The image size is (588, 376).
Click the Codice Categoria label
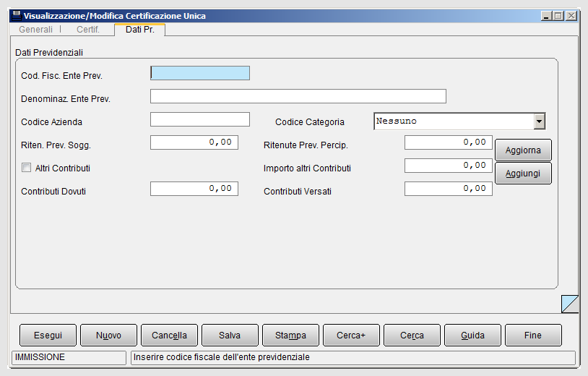coord(310,122)
